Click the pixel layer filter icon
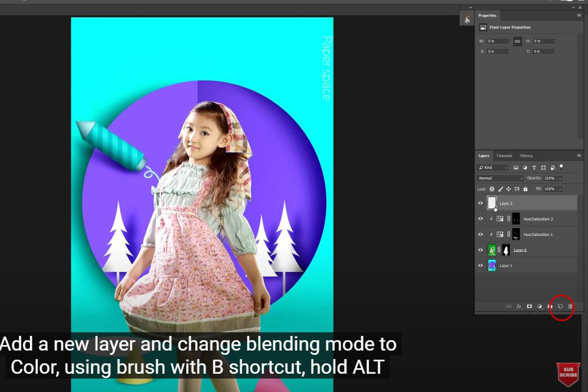 (516, 168)
